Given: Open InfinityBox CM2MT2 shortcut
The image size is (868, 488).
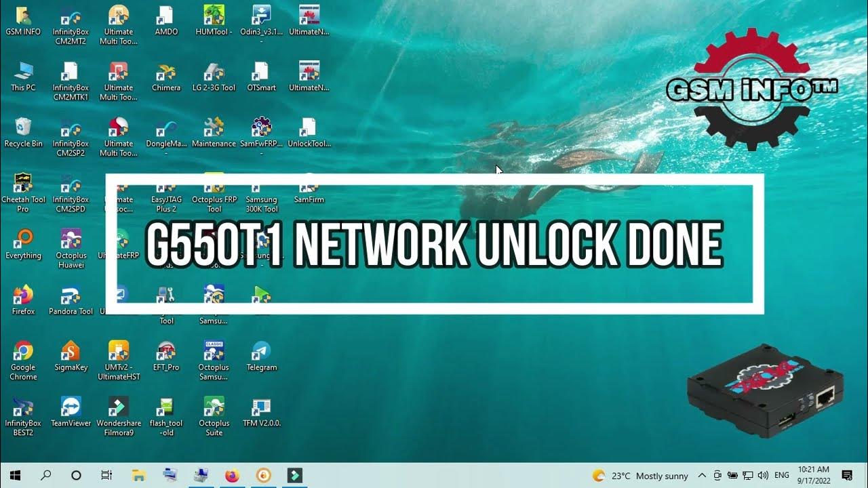Looking at the screenshot, I should pyautogui.click(x=71, y=25).
